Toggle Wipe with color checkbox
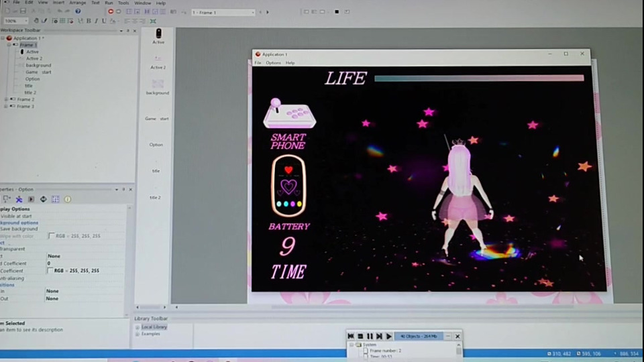The height and width of the screenshot is (362, 644). coord(52,236)
